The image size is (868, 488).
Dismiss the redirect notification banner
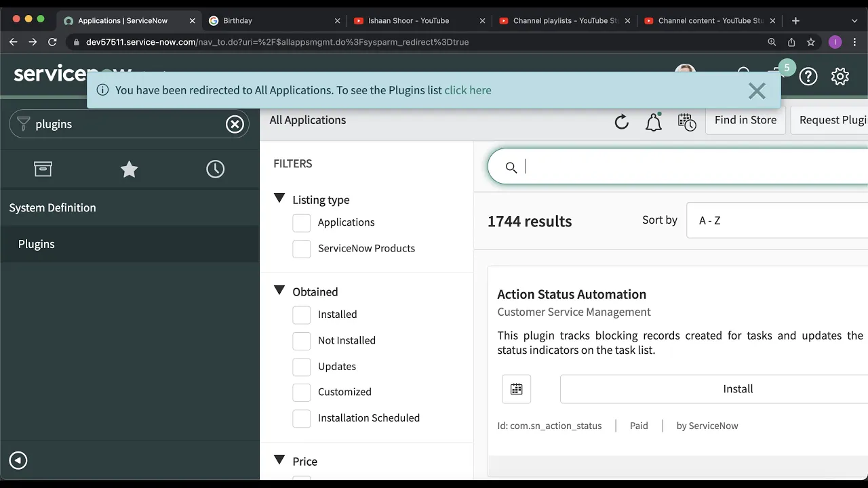[757, 91]
